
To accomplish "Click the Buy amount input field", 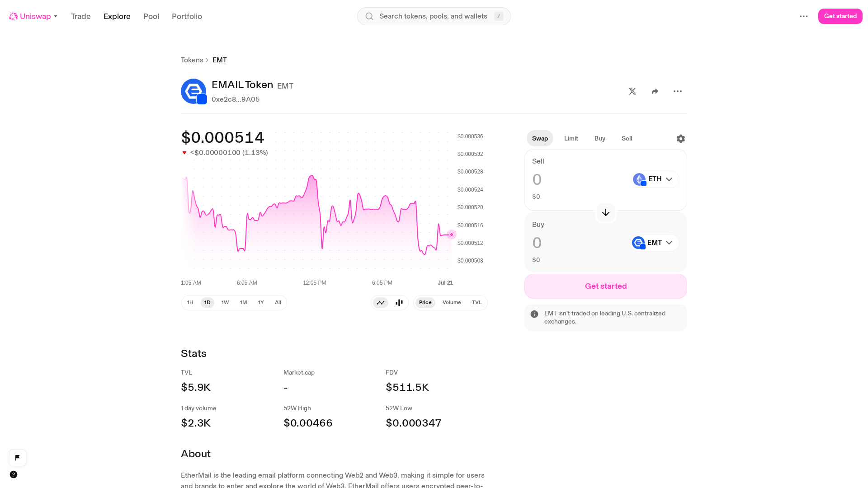I will [579, 243].
